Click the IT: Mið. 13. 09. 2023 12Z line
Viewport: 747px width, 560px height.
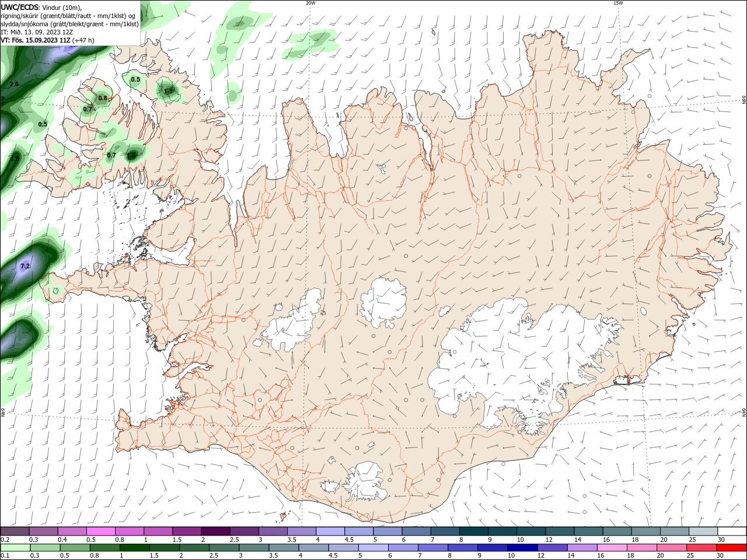[38, 32]
